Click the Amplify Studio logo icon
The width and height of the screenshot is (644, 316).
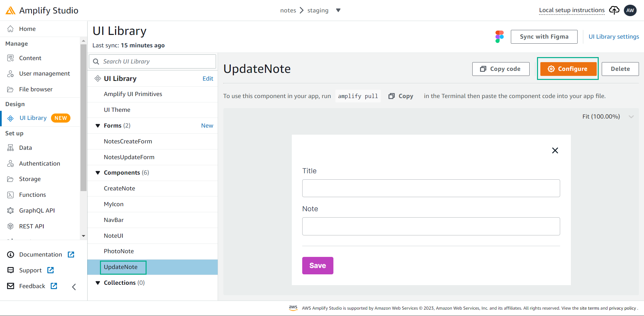pos(10,10)
